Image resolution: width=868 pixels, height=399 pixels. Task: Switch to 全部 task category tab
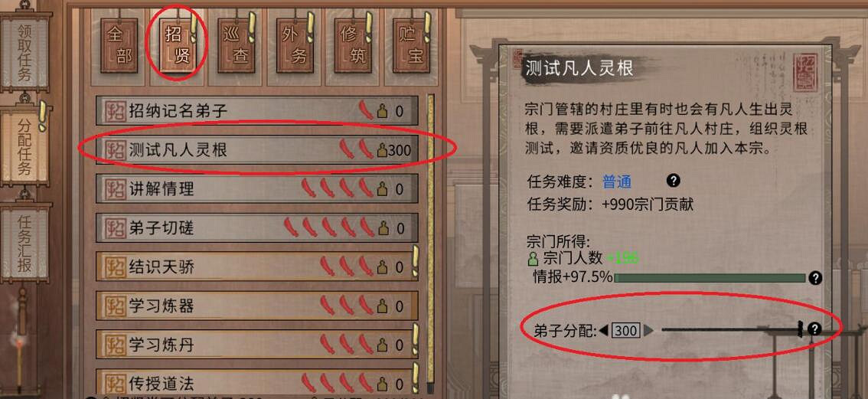pyautogui.click(x=119, y=46)
